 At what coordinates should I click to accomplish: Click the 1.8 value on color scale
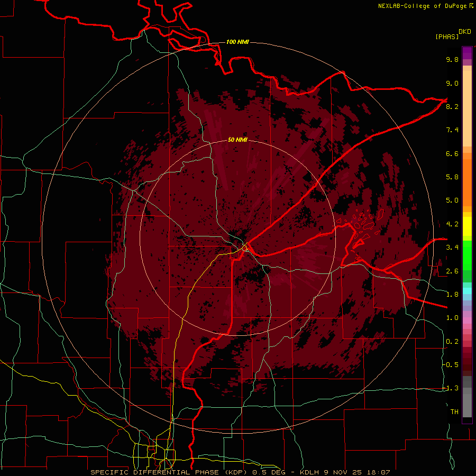452,295
